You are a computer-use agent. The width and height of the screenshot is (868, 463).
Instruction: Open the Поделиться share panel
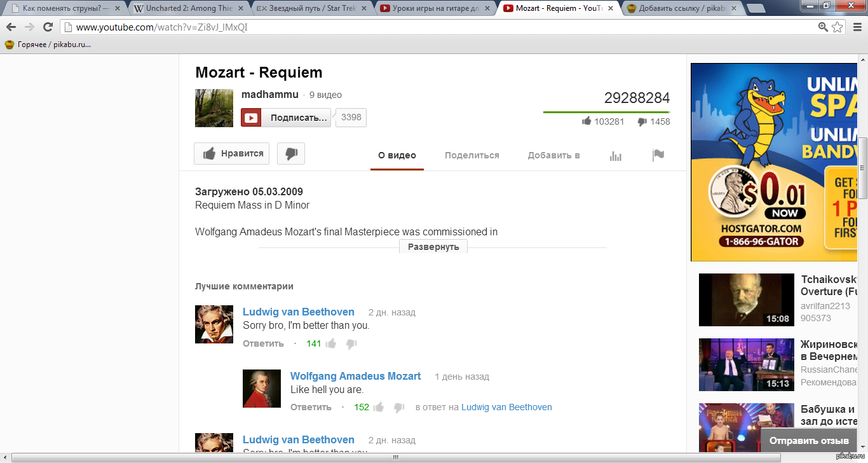pos(471,155)
